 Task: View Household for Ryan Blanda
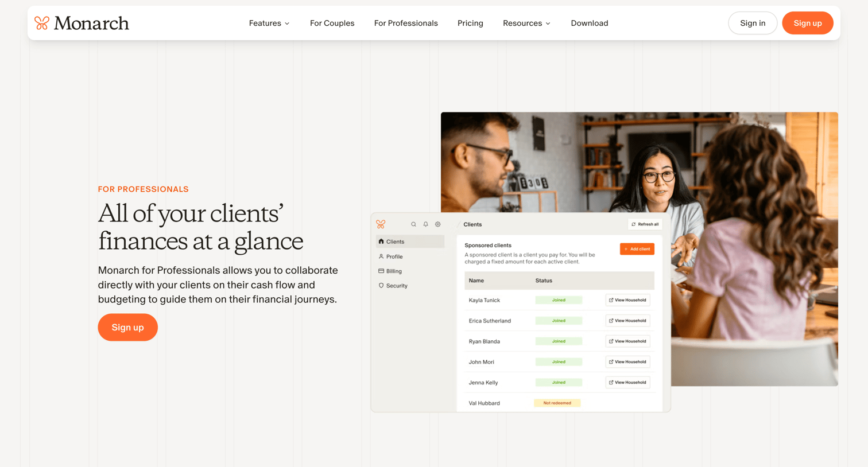pos(627,341)
